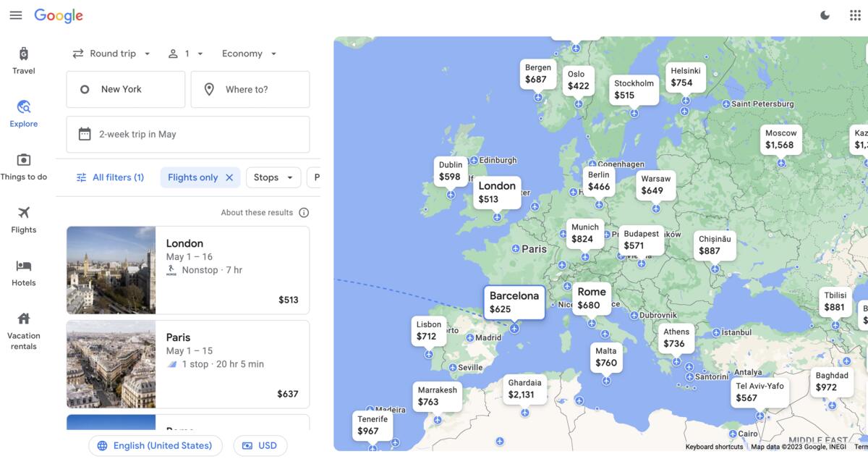868x459 pixels.
Task: Expand the passenger count selector
Action: (x=184, y=53)
